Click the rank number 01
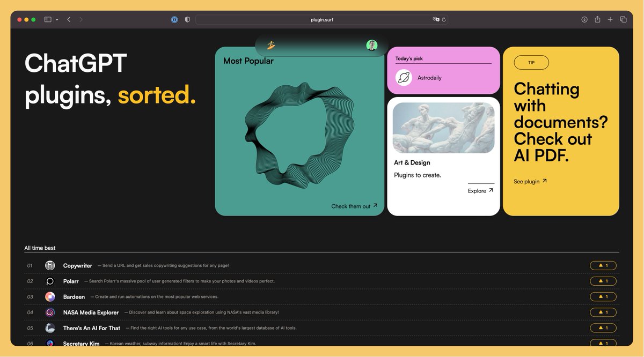 pyautogui.click(x=30, y=265)
